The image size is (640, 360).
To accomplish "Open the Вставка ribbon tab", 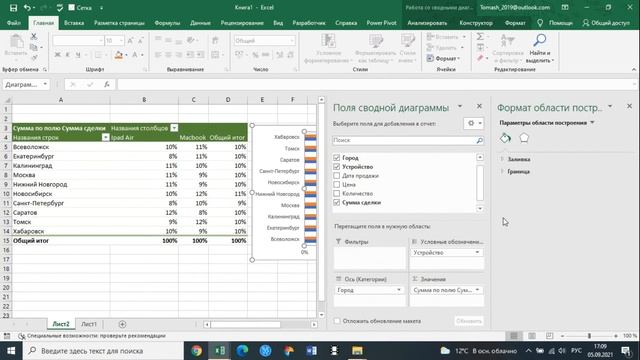I will click(74, 23).
